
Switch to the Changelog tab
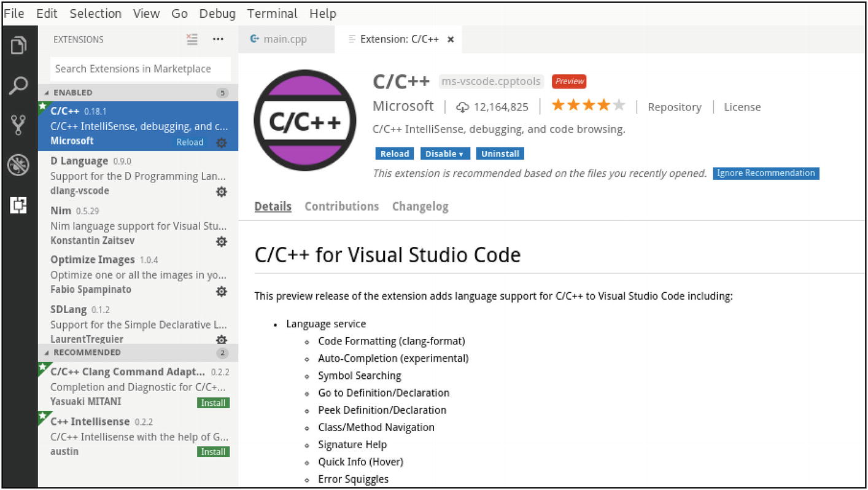pos(420,206)
